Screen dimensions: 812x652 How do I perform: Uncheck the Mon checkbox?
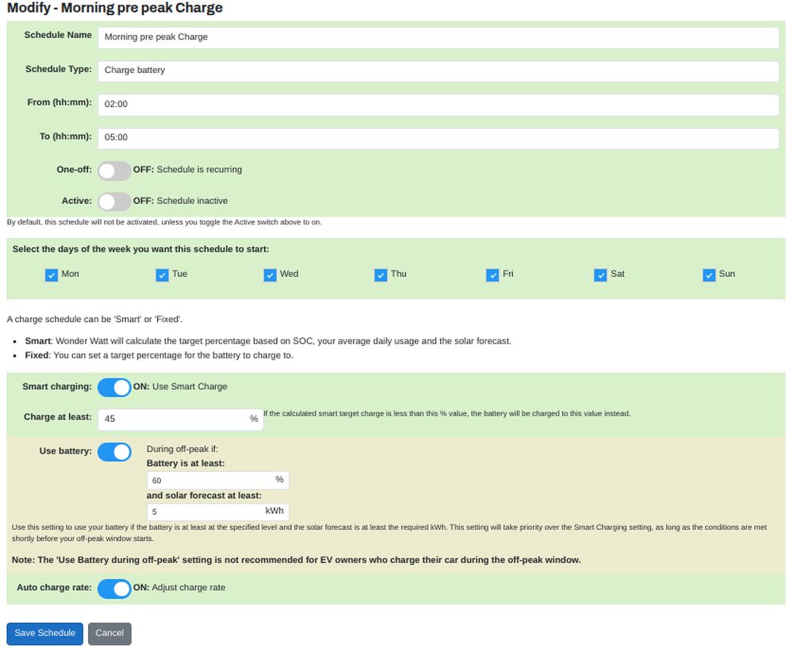(52, 275)
